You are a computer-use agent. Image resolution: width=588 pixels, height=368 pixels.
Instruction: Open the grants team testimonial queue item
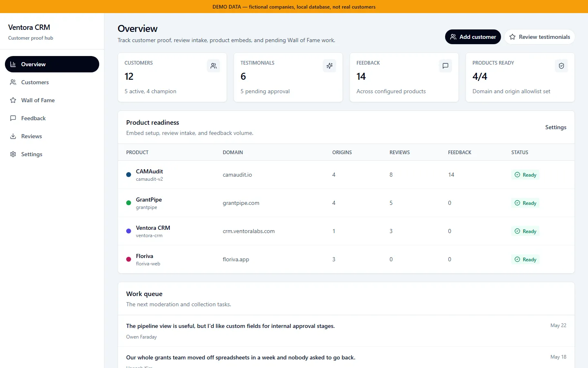pyautogui.click(x=346, y=358)
